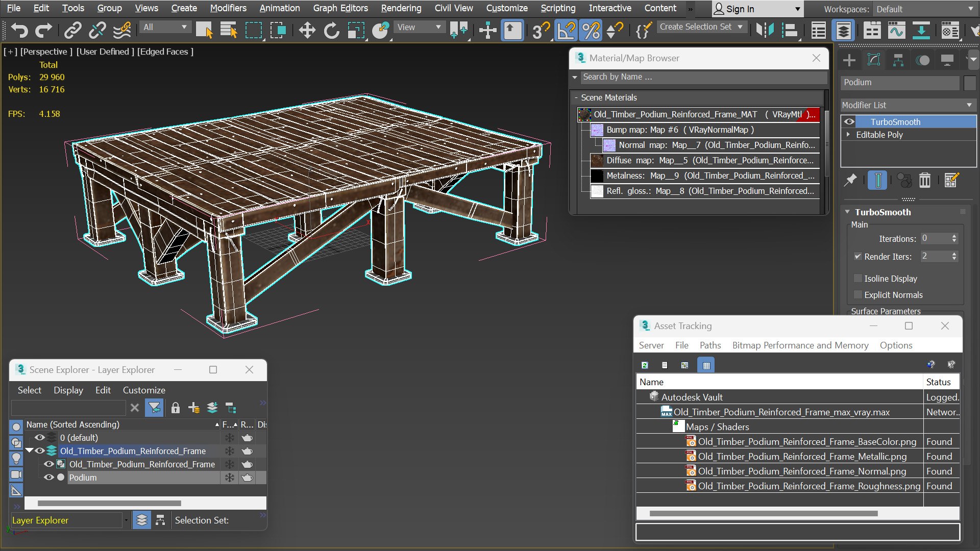Toggle the Percent Snap icon
The image size is (980, 551).
591,31
